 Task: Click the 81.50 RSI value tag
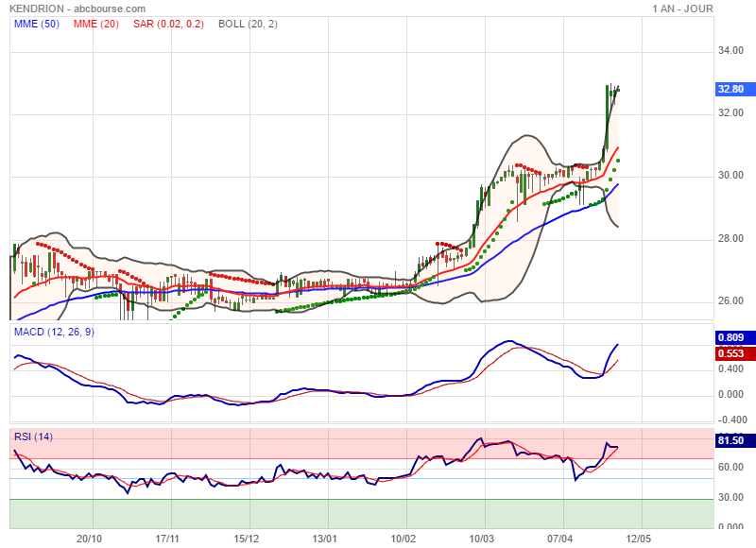[x=730, y=440]
